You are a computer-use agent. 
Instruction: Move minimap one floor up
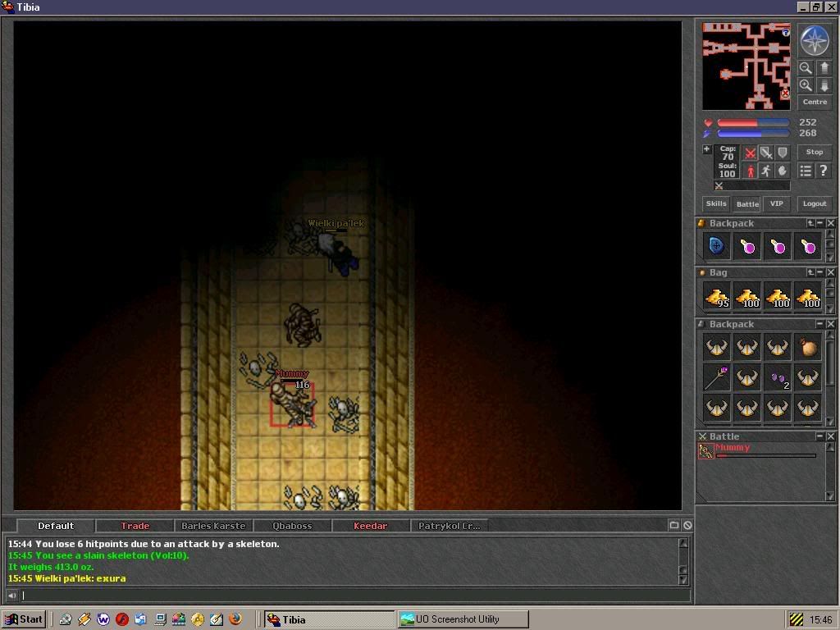point(824,68)
